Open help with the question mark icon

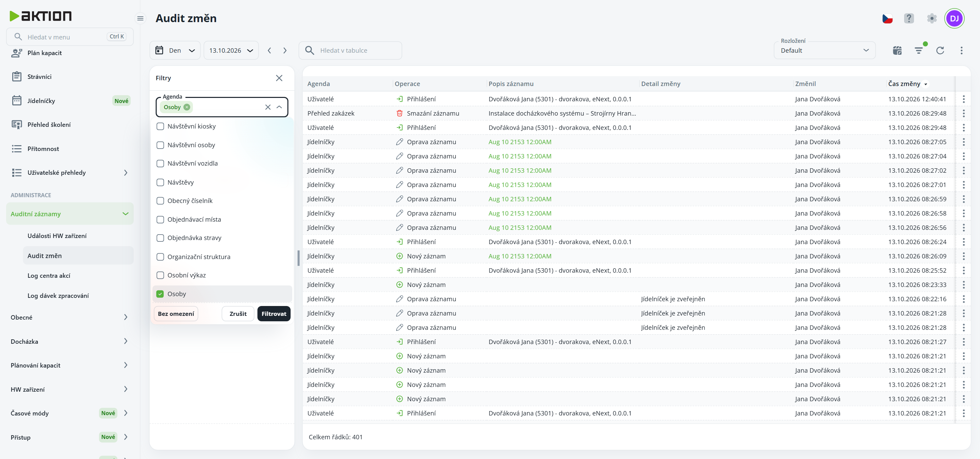[909, 18]
